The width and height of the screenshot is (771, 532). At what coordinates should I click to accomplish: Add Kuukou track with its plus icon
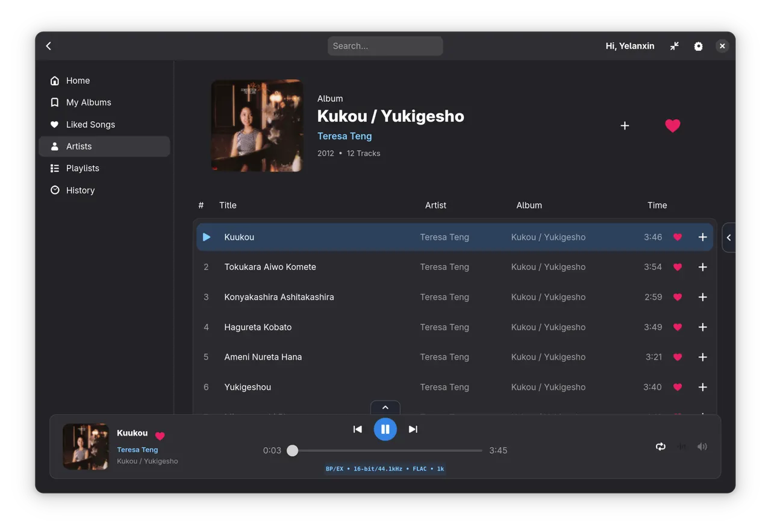(702, 237)
